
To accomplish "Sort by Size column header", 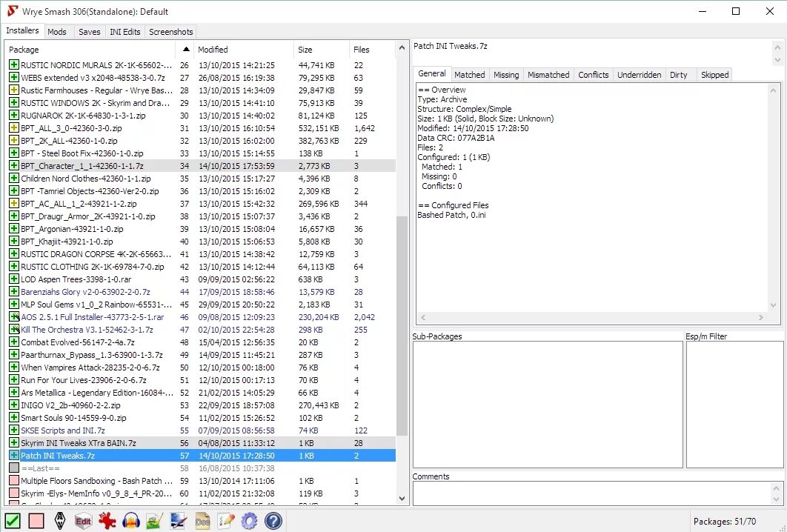I will pos(321,49).
